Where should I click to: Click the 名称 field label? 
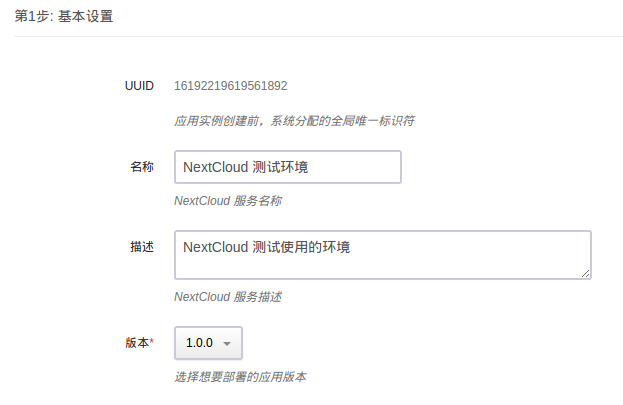click(x=142, y=167)
